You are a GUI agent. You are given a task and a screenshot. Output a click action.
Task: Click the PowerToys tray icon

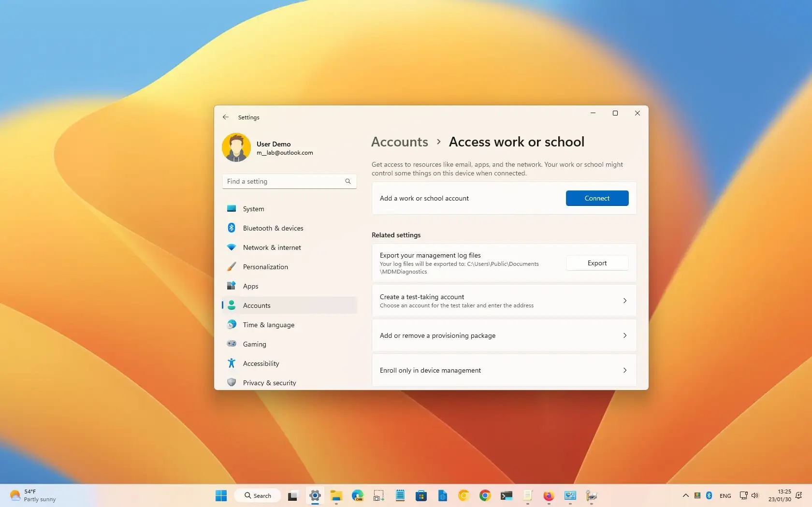(x=697, y=495)
